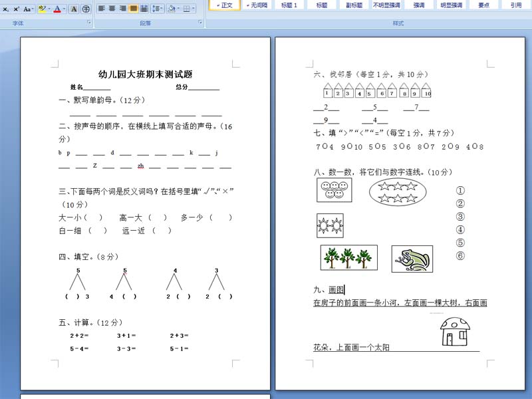Click the equation 5-1=
The width and height of the screenshot is (532, 399).
(x=179, y=348)
